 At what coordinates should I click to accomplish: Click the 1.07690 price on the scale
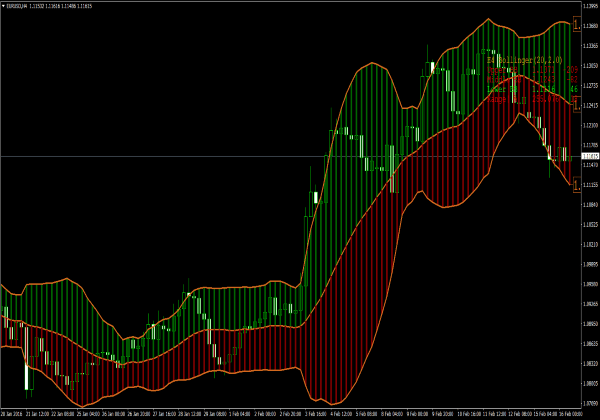tap(591, 403)
